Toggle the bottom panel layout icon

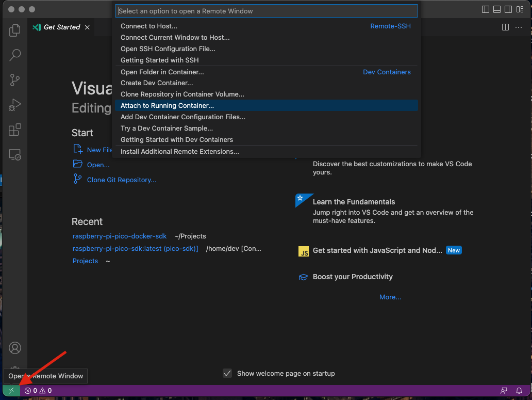coord(497,9)
